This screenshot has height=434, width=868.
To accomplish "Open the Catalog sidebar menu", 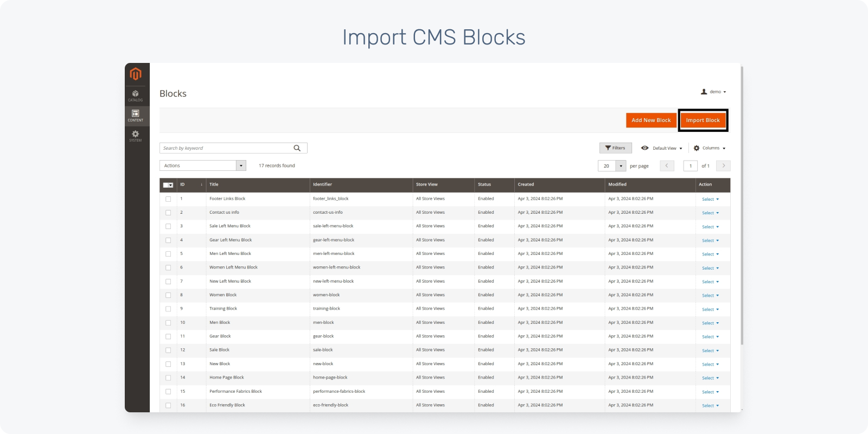I will (136, 95).
